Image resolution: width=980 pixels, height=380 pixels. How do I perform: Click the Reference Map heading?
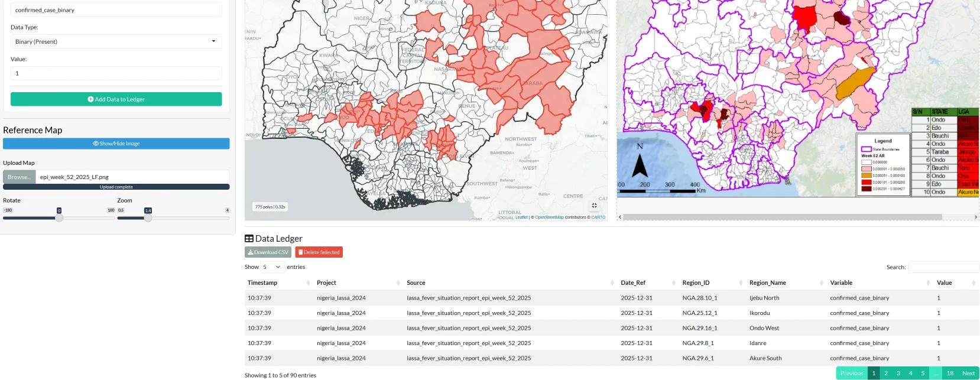pyautogui.click(x=33, y=130)
